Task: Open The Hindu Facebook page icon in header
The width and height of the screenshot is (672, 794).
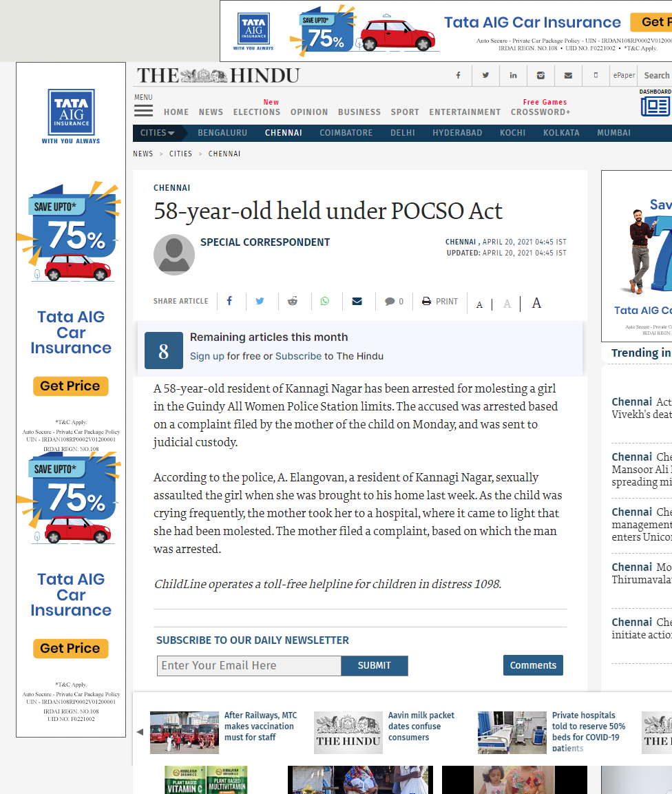Action: click(459, 76)
